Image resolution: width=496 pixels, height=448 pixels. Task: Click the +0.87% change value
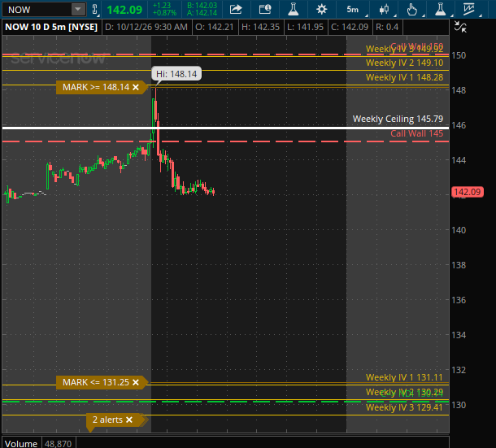[x=164, y=13]
